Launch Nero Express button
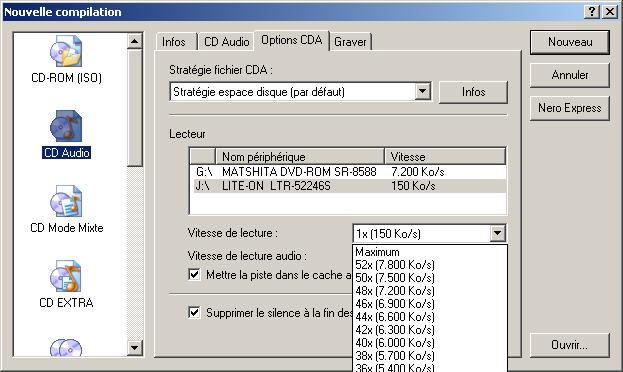 (x=570, y=108)
